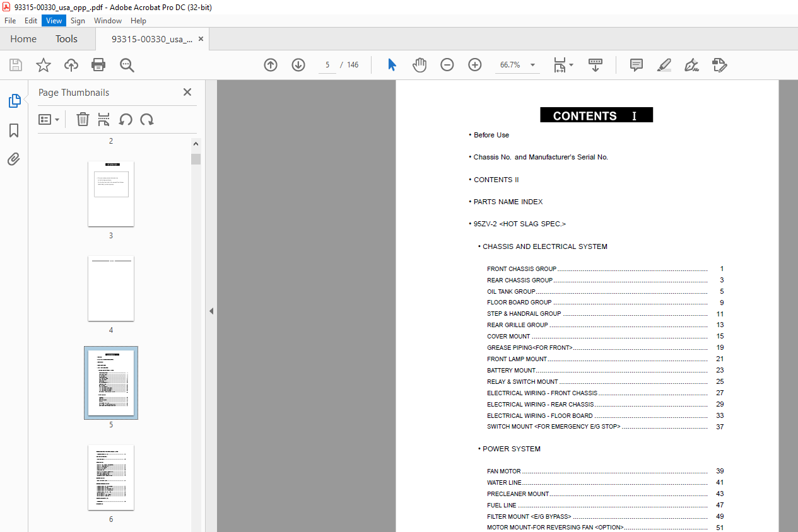The image size is (798, 532).
Task: Open the Attachments paperclip panel
Action: 14,159
